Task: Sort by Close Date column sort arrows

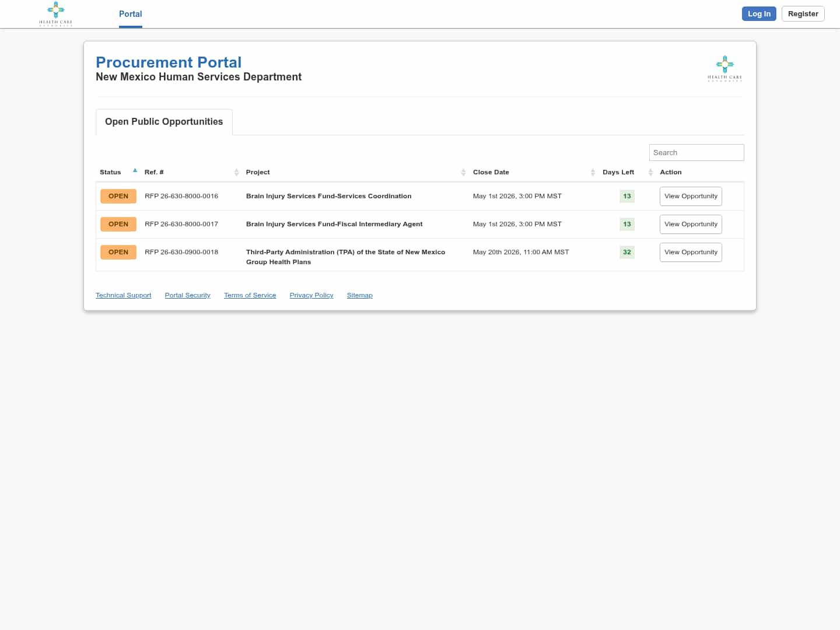Action: [x=593, y=172]
